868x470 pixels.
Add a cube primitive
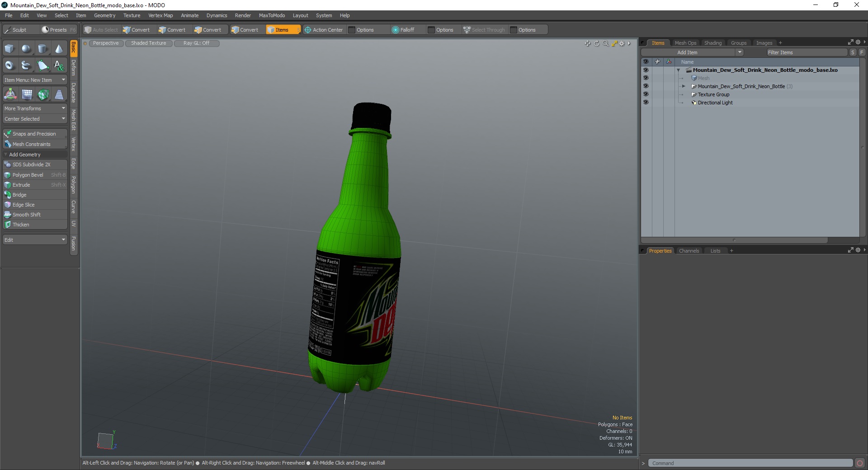point(9,48)
